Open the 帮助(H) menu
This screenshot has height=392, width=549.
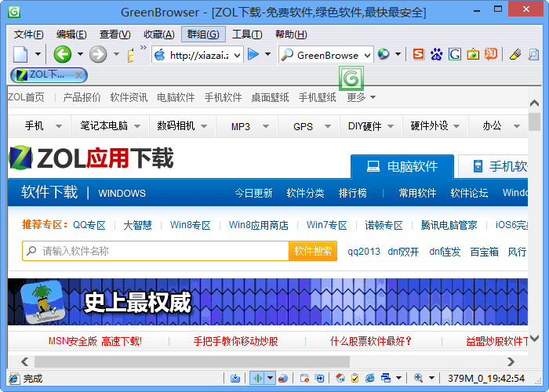coord(291,34)
